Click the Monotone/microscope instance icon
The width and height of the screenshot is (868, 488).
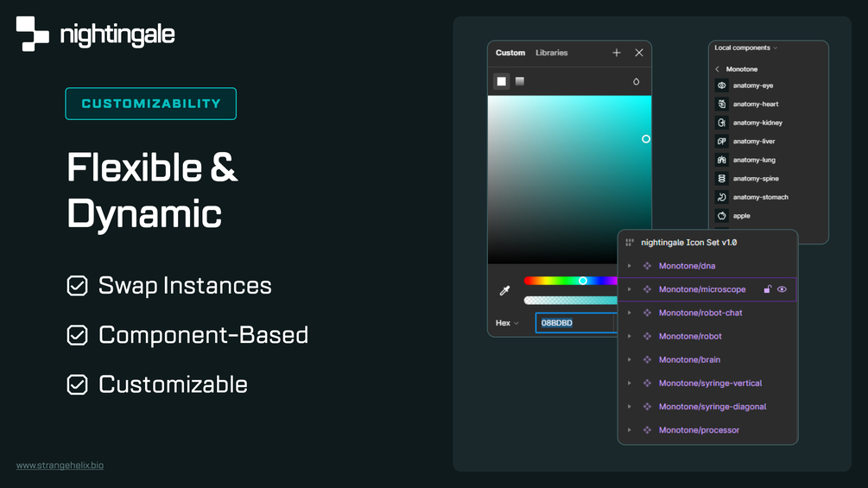click(647, 289)
